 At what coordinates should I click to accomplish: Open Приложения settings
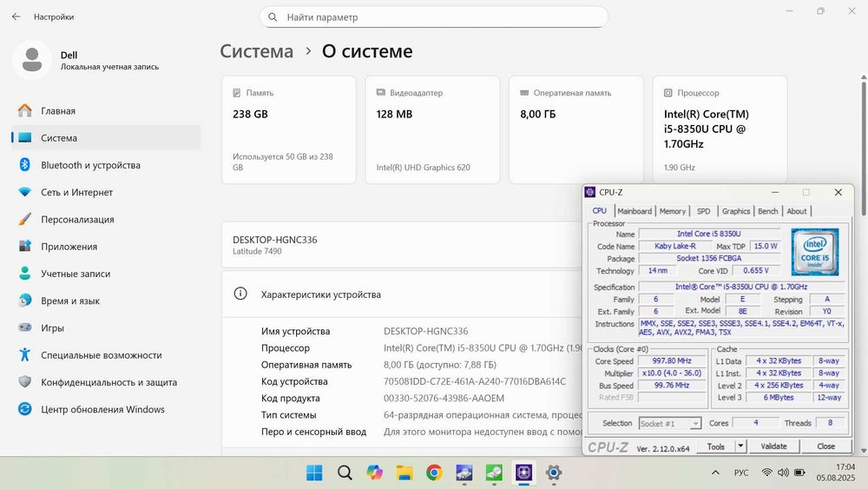coord(105,247)
